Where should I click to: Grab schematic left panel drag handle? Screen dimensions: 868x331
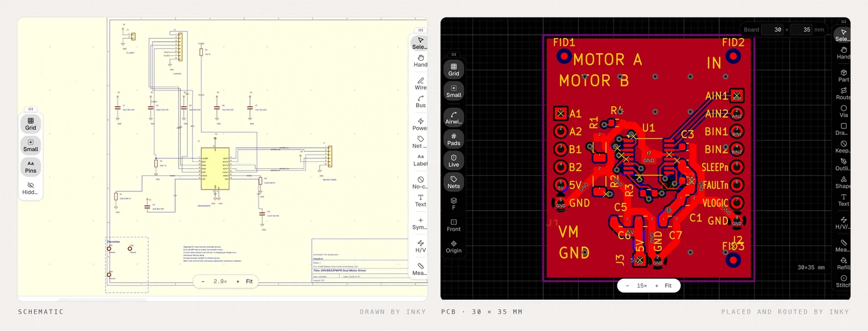tap(30, 109)
